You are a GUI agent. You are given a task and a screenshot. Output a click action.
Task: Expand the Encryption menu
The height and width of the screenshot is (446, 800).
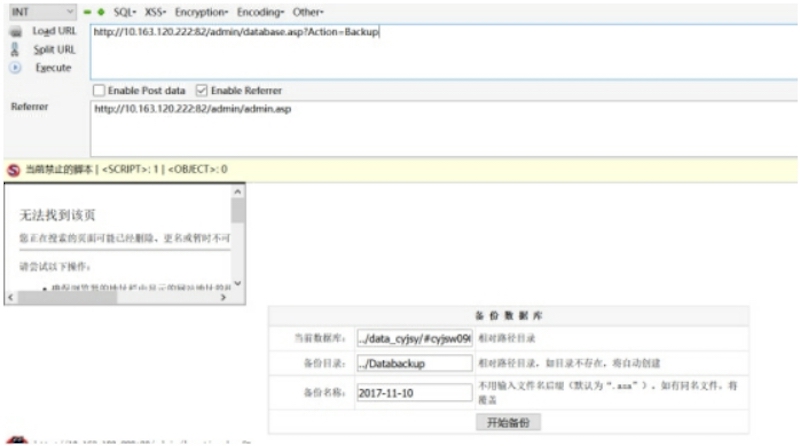[202, 11]
